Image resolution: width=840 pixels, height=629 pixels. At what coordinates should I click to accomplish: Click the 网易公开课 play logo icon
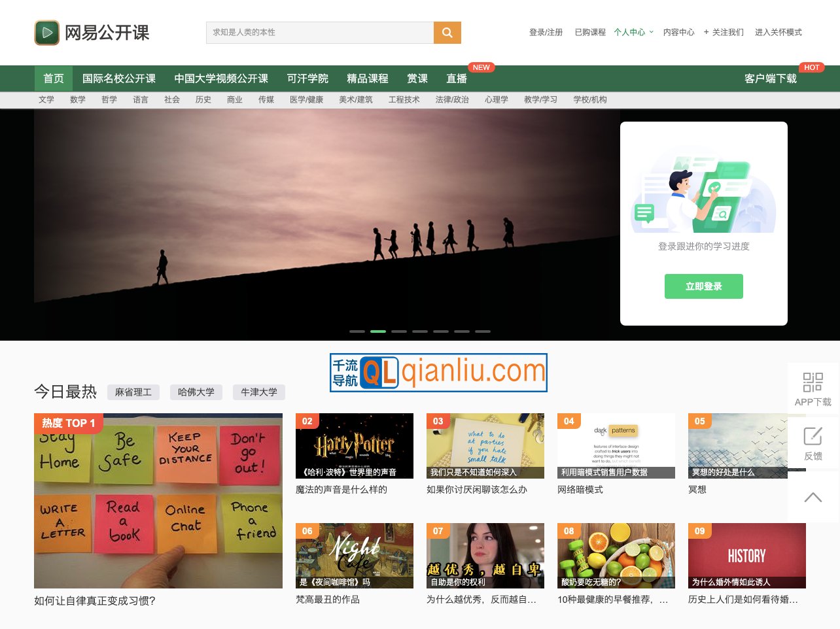point(46,31)
